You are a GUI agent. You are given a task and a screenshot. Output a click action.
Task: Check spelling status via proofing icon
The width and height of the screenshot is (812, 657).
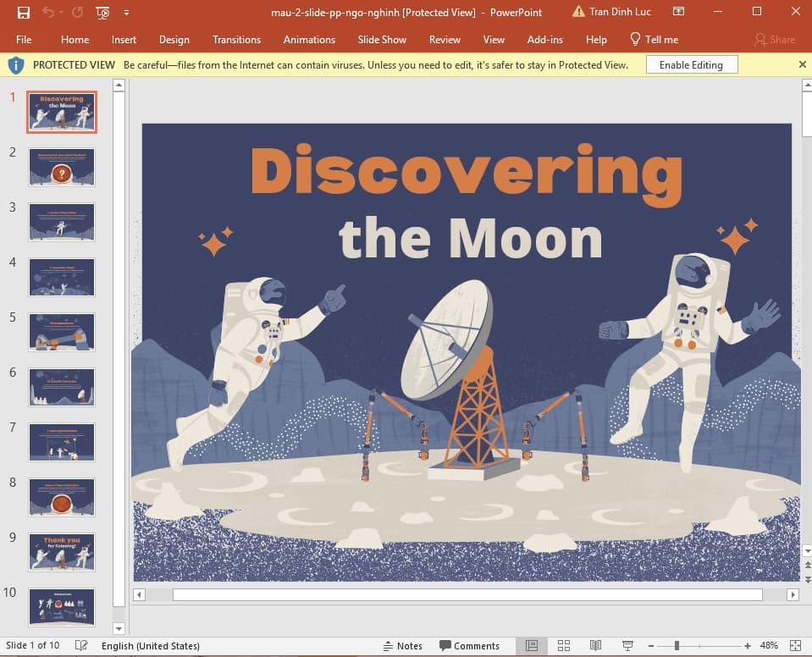(80, 645)
